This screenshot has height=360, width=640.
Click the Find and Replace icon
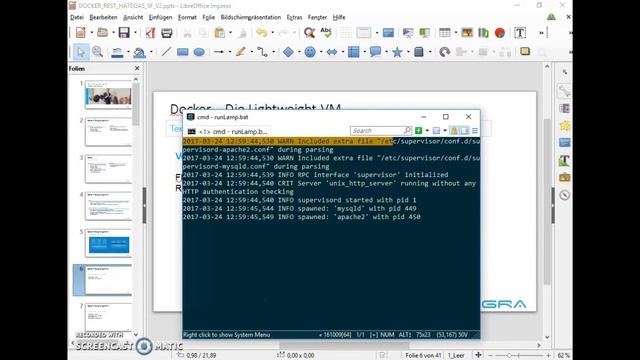click(309, 33)
